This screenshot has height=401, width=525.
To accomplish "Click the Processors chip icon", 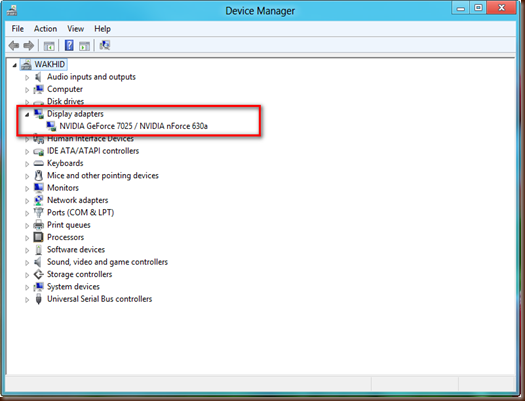I will (x=39, y=237).
